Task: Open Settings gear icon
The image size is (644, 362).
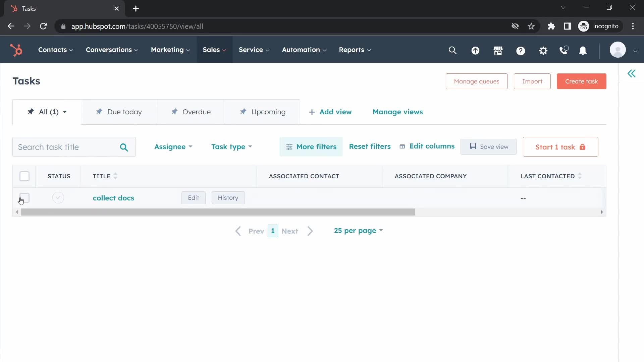Action: (543, 51)
